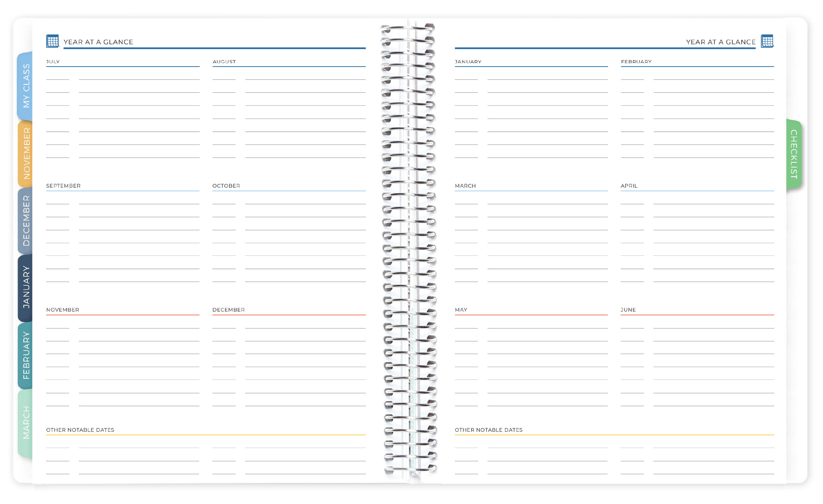Click the AUGUST month heading
The height and width of the screenshot is (504, 823).
(224, 62)
